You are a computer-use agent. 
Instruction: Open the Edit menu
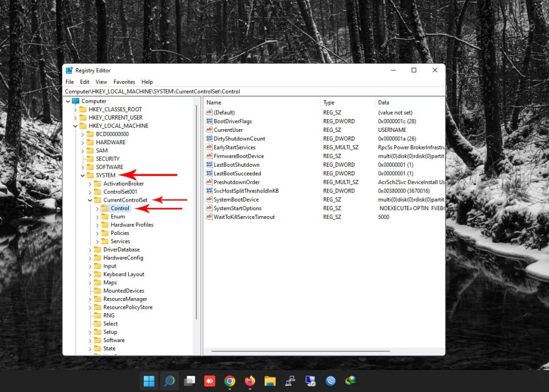[85, 82]
